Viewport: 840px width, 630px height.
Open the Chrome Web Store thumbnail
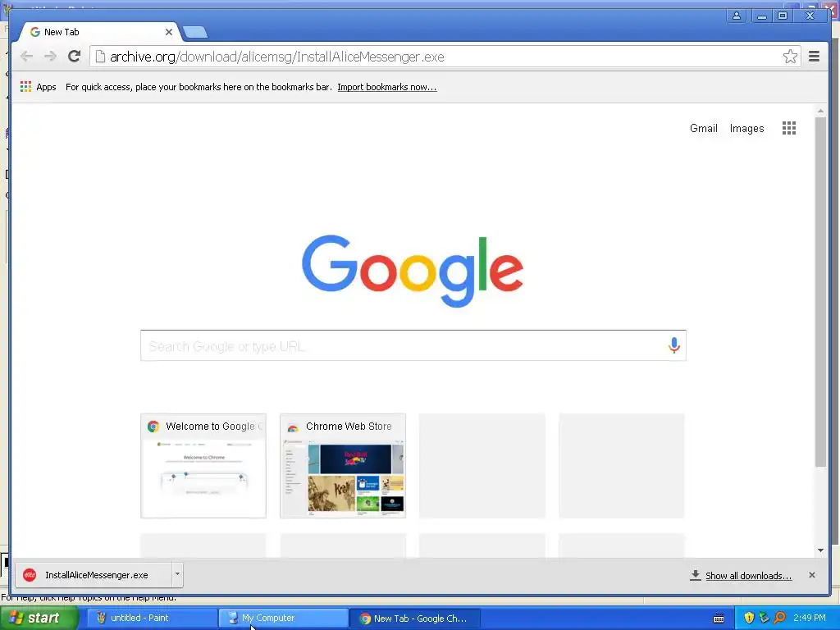pyautogui.click(x=343, y=466)
